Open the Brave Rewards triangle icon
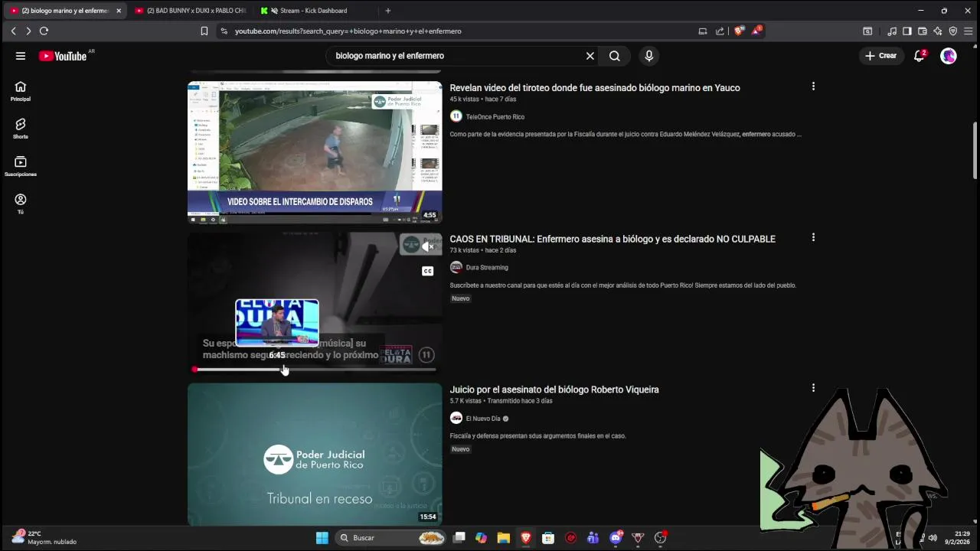980x551 pixels. (756, 31)
